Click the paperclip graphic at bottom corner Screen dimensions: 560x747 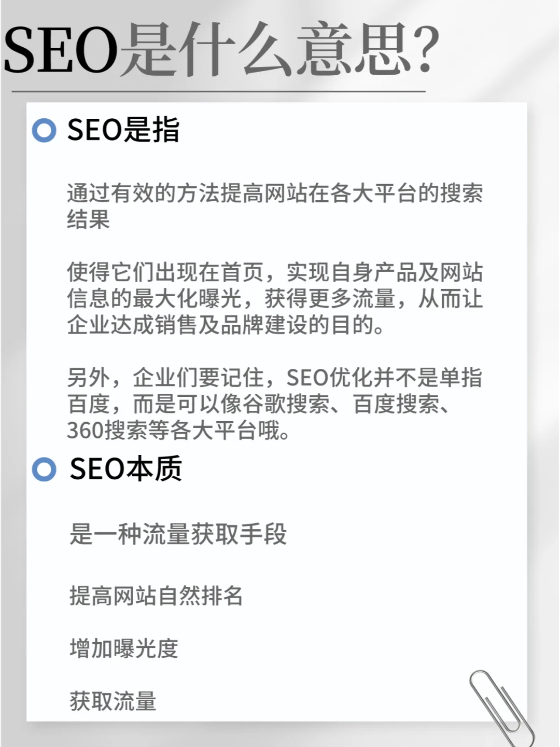coord(501,708)
